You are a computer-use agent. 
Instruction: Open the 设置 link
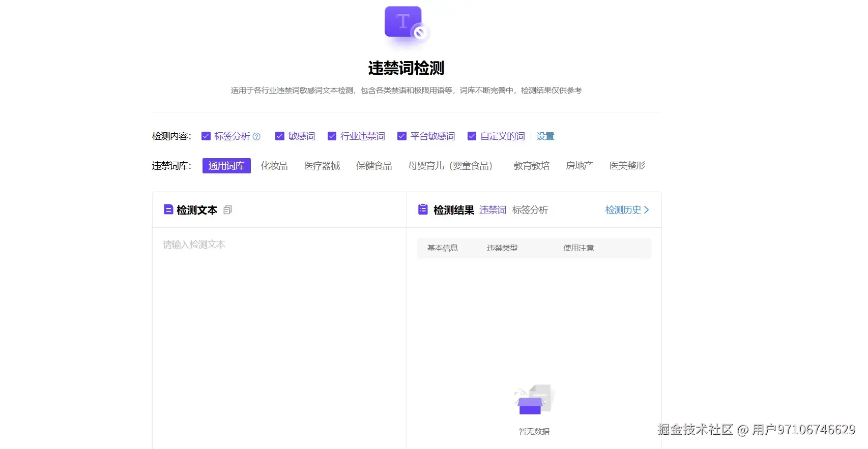545,136
